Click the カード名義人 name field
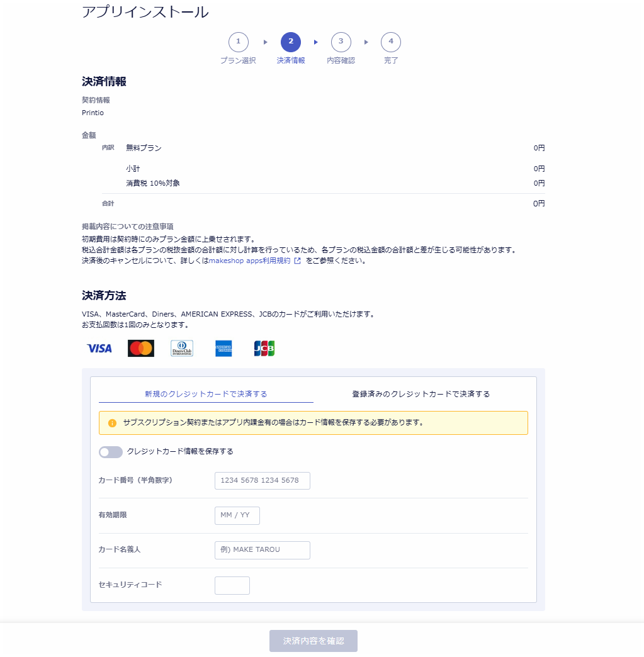 (263, 550)
